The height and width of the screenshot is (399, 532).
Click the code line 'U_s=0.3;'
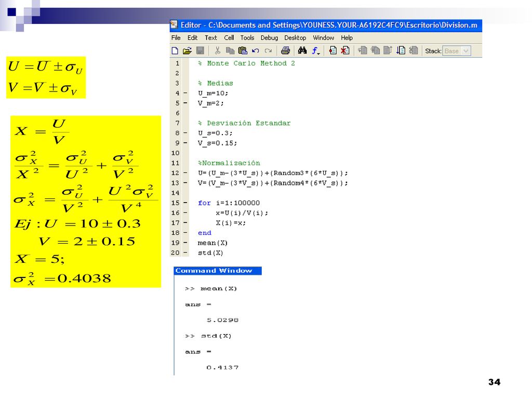(215, 133)
